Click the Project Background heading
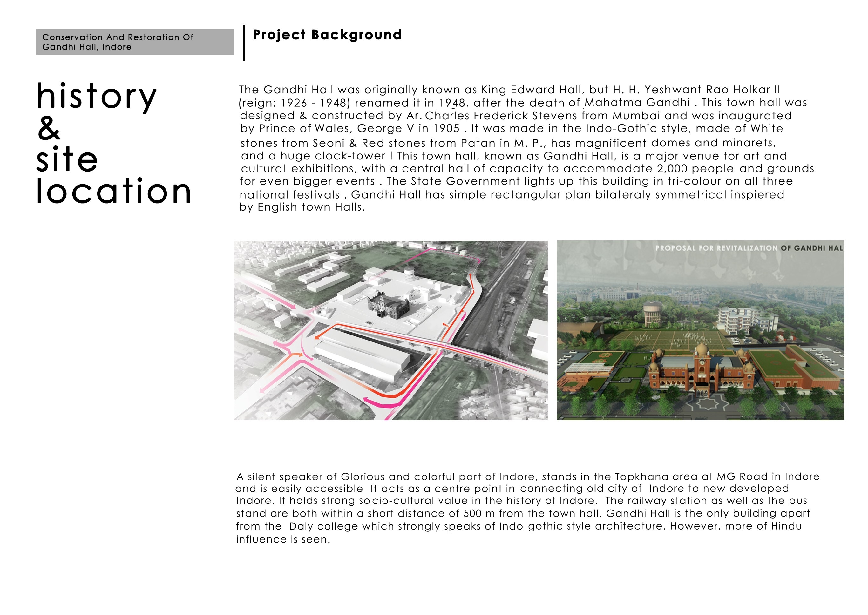The height and width of the screenshot is (615, 868). pyautogui.click(x=327, y=35)
